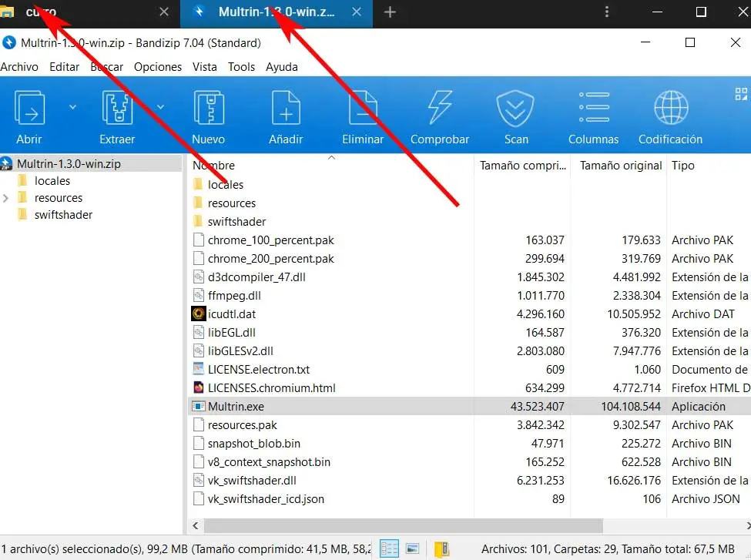Image resolution: width=751 pixels, height=560 pixels.
Task: Select swiftshader folder in file list
Action: click(236, 222)
